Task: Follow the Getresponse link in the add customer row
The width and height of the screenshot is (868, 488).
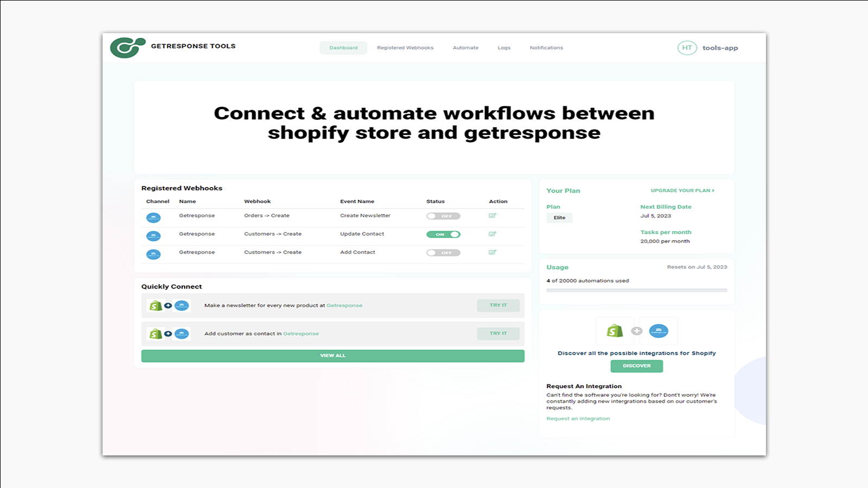Action: click(x=301, y=334)
